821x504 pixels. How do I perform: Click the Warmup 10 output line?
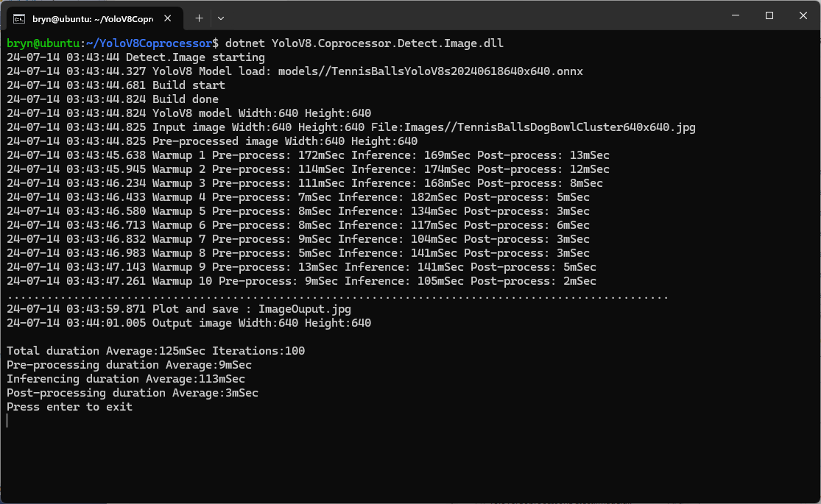(x=301, y=281)
